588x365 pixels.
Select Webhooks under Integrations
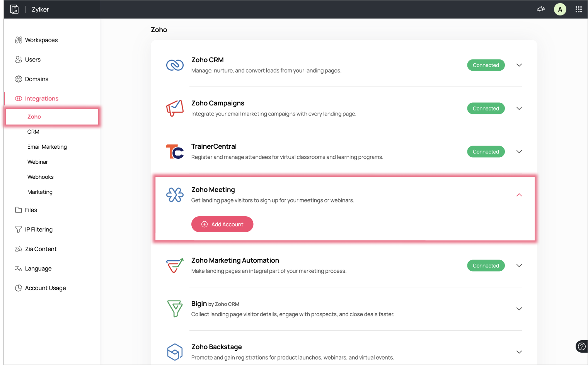[x=41, y=177]
